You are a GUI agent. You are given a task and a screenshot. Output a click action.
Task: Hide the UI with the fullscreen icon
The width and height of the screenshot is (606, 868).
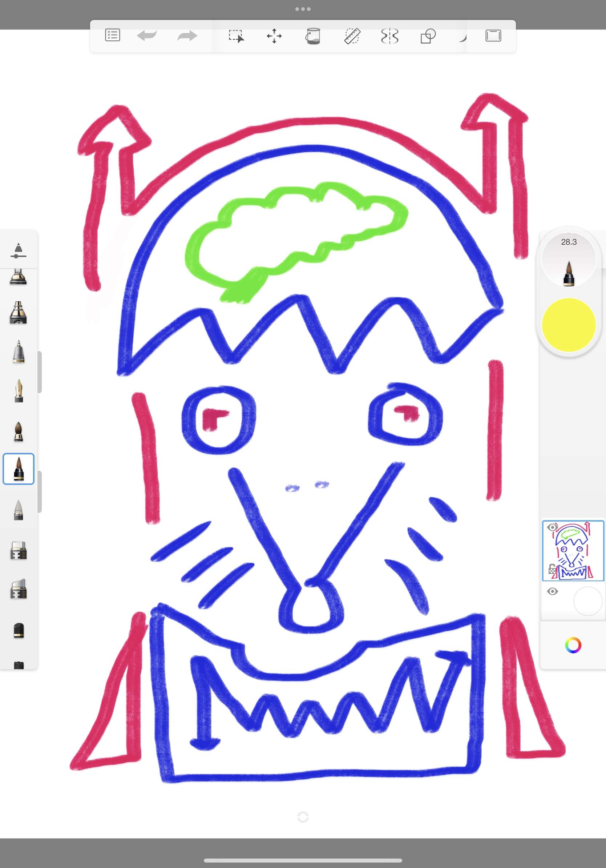(x=493, y=36)
